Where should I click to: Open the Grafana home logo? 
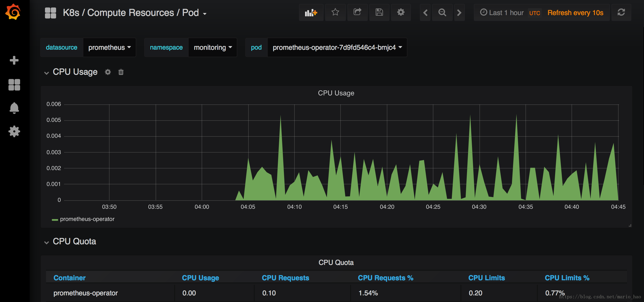click(13, 12)
